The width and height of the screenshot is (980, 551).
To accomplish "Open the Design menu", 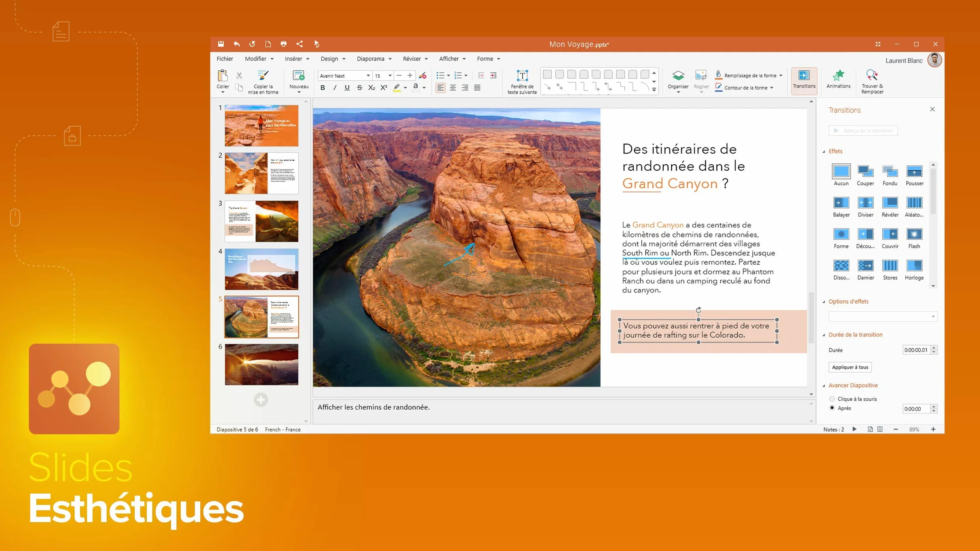I will 333,59.
